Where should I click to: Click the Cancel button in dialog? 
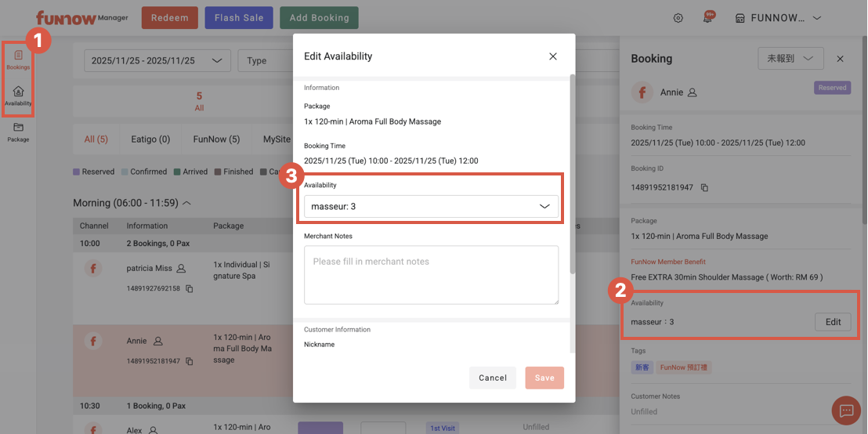pos(493,378)
